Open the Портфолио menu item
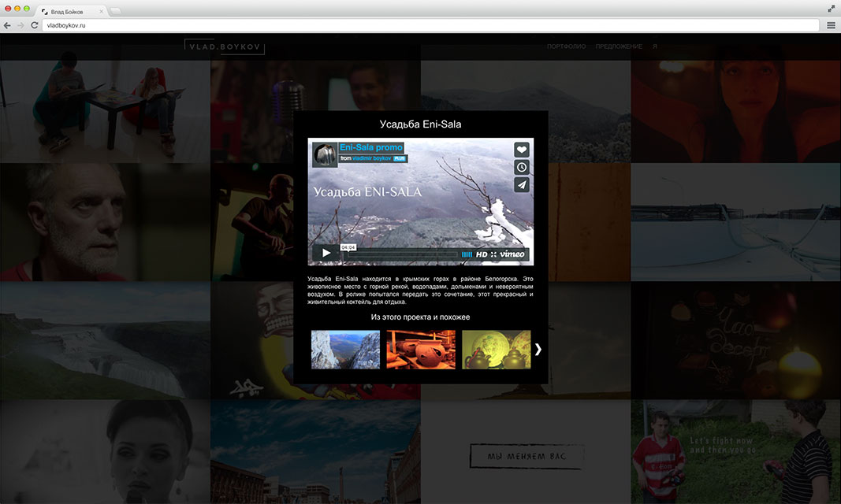This screenshot has width=841, height=504. (x=566, y=46)
